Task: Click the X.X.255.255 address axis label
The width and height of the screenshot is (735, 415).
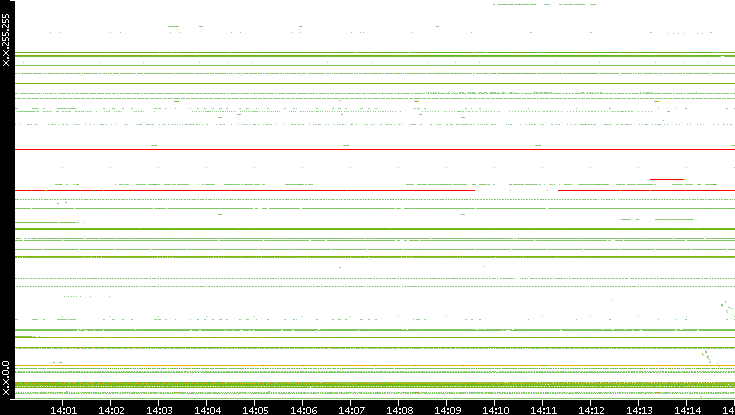Action: coord(6,40)
